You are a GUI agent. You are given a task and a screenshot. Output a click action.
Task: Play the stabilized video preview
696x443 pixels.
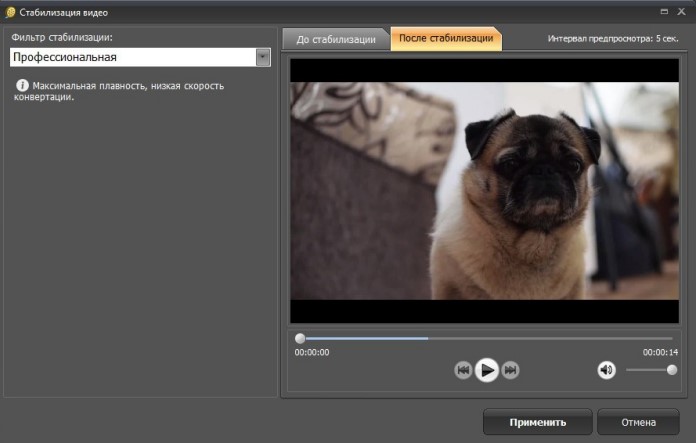pyautogui.click(x=486, y=370)
